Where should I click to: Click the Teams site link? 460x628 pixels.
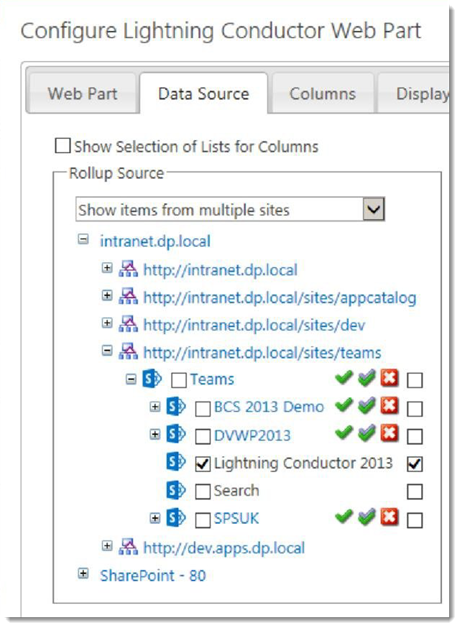(212, 379)
